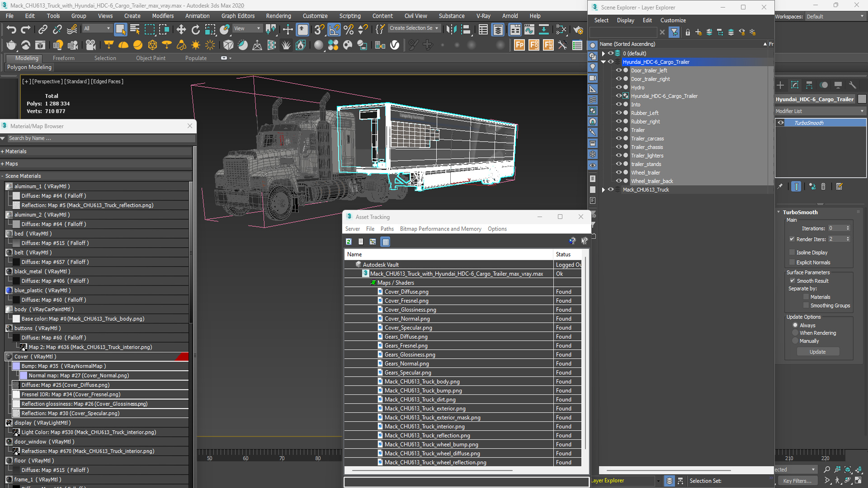Remove modifier from stack trash icon
The image size is (868, 488).
823,187
